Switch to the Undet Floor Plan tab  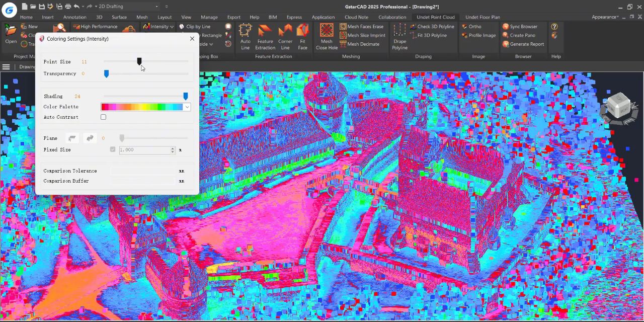coord(482,17)
